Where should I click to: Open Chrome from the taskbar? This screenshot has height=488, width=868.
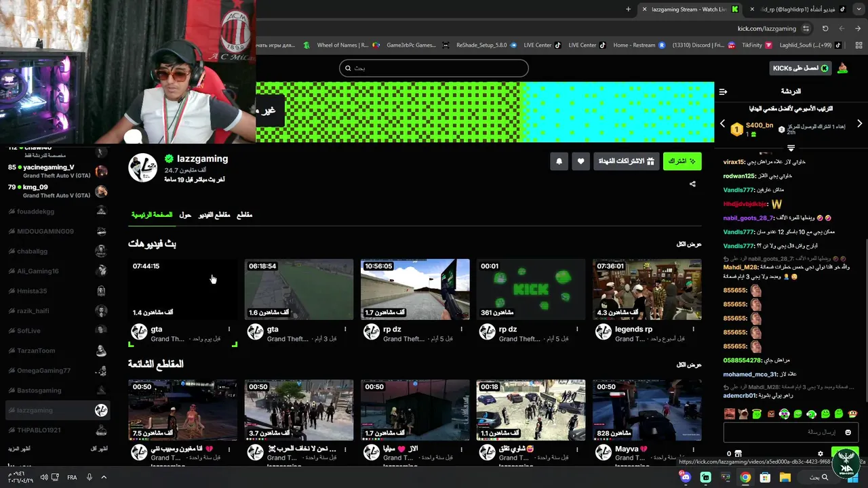[x=745, y=477]
